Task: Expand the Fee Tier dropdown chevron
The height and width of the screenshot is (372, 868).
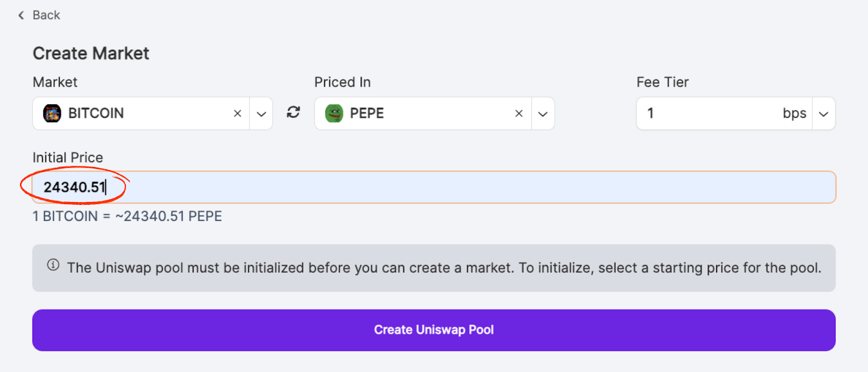Action: 824,114
